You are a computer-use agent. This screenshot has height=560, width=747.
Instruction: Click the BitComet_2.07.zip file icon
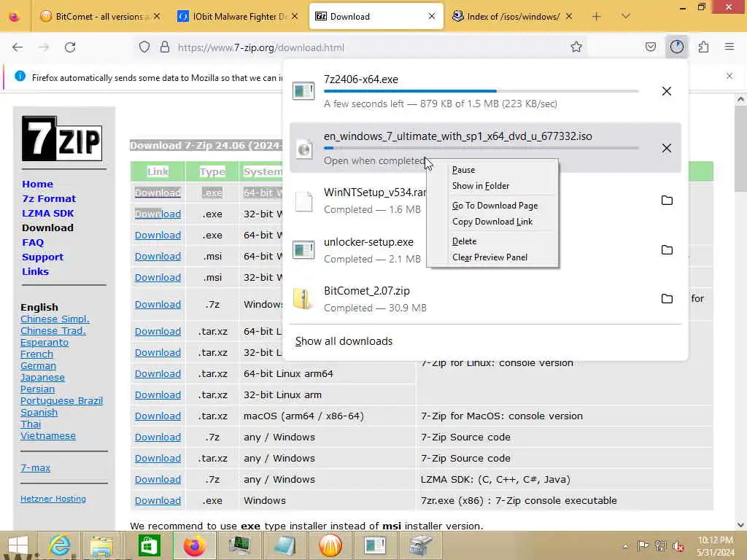pyautogui.click(x=303, y=298)
